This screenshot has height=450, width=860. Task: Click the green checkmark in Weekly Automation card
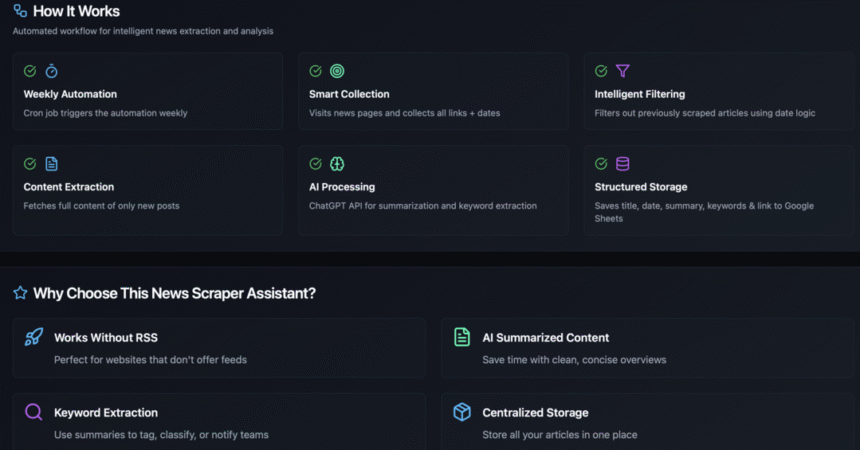tap(30, 71)
